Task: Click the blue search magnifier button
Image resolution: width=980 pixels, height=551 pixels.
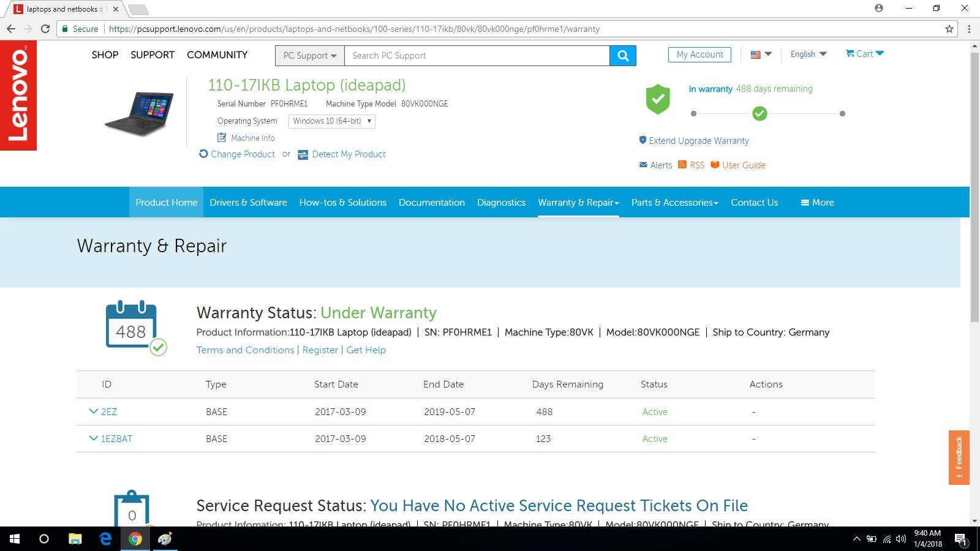Action: [623, 56]
